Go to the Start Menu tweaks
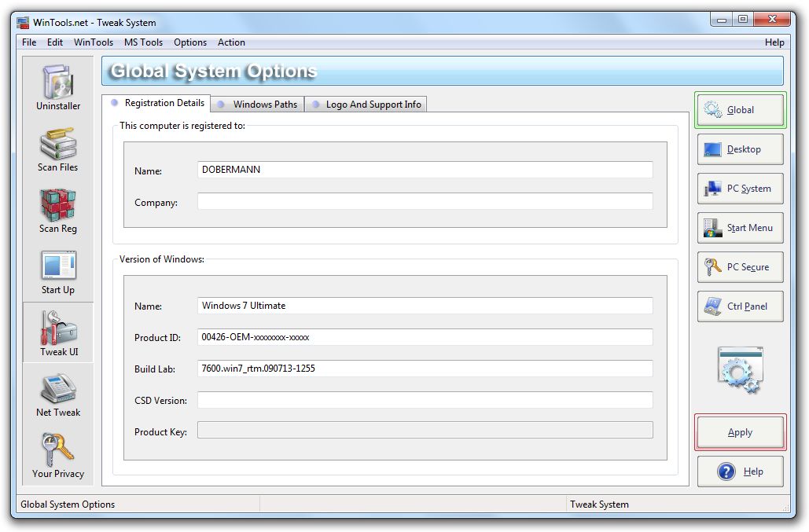The width and height of the screenshot is (809, 532). pyautogui.click(x=741, y=228)
